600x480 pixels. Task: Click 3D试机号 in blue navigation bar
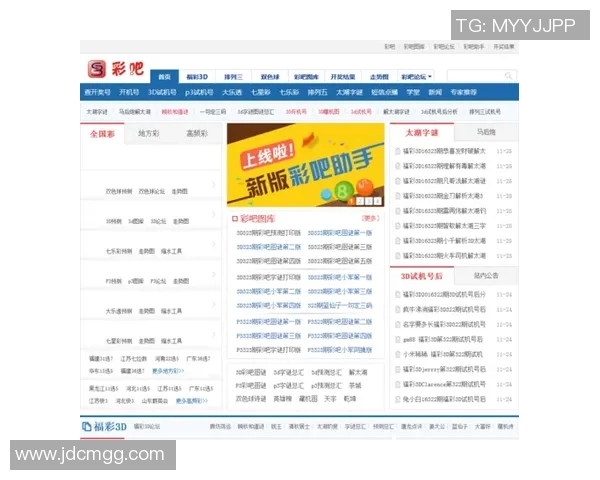[162, 92]
